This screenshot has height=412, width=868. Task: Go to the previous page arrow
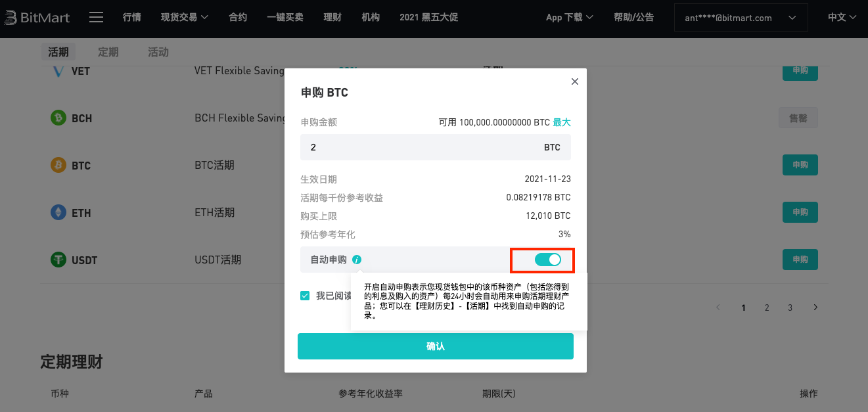coord(718,308)
